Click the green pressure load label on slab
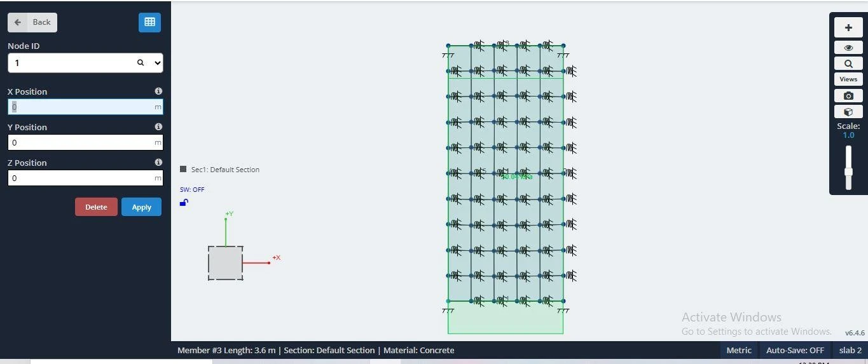Viewport: 868px width, 364px height. [x=517, y=177]
